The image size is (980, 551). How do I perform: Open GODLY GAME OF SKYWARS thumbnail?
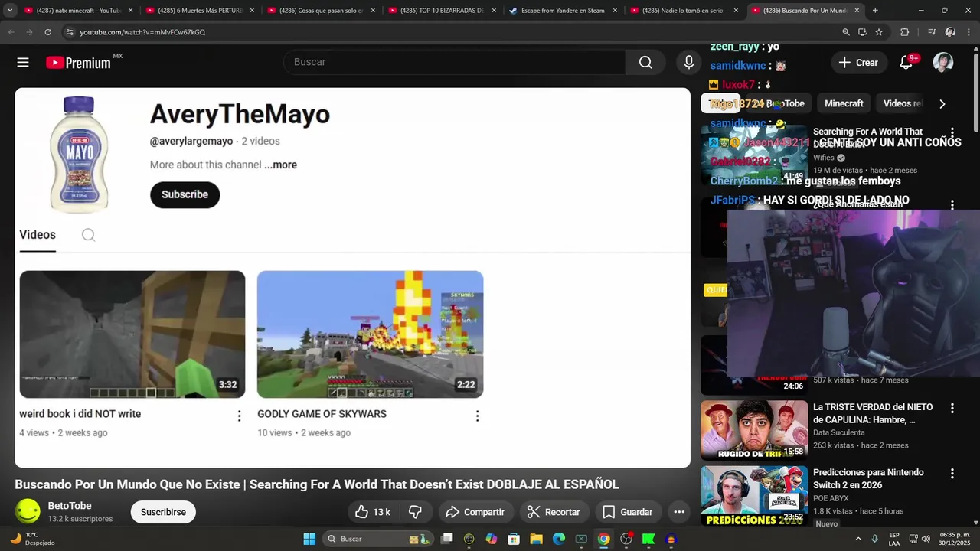(370, 334)
